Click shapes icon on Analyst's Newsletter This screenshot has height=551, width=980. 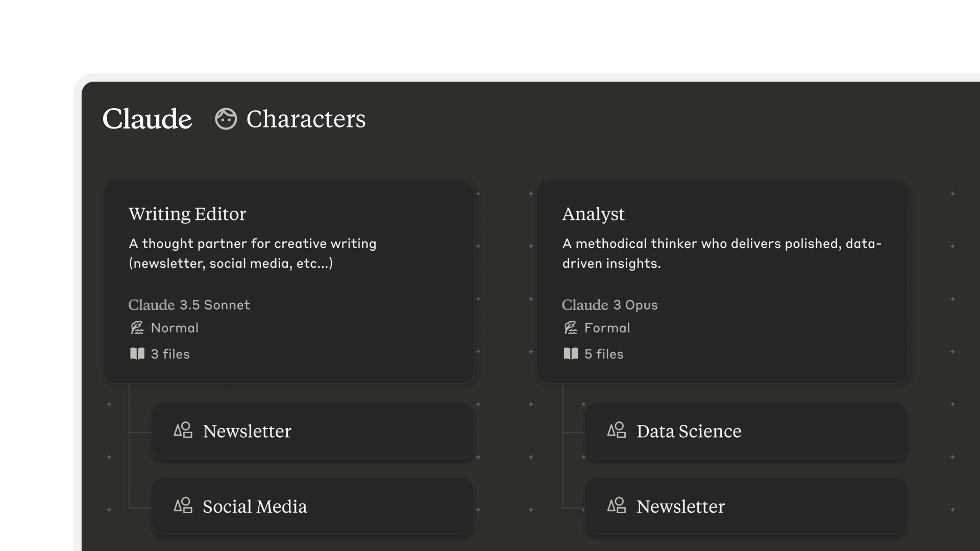click(x=617, y=506)
